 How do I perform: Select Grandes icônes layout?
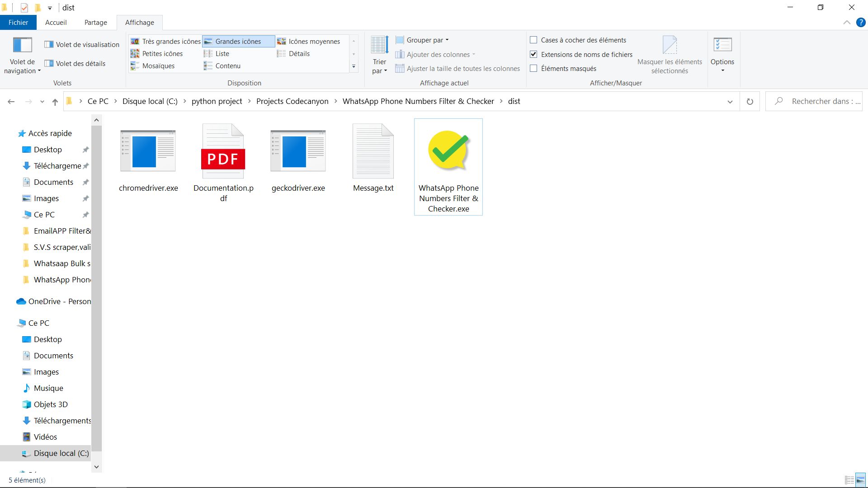tap(238, 41)
